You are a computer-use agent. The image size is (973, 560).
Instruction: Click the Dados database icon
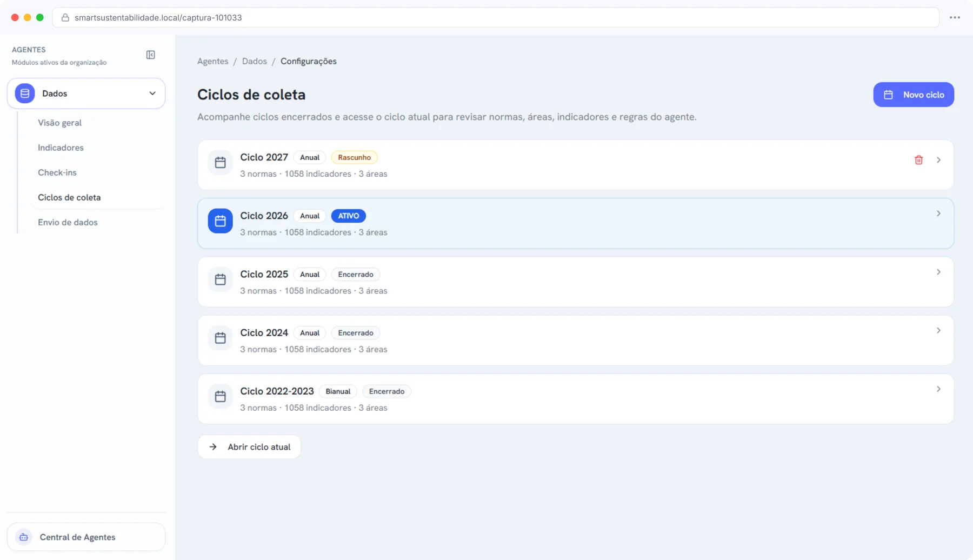(25, 94)
